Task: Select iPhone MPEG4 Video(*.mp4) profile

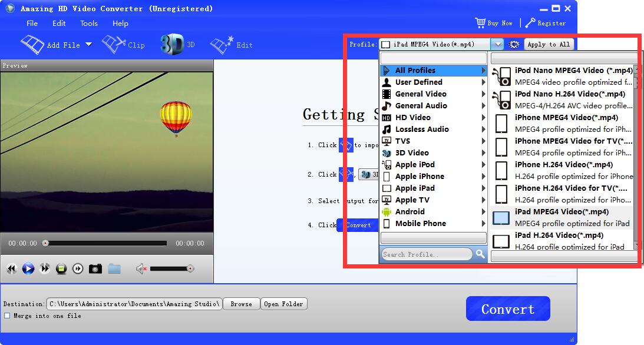Action: (x=562, y=123)
